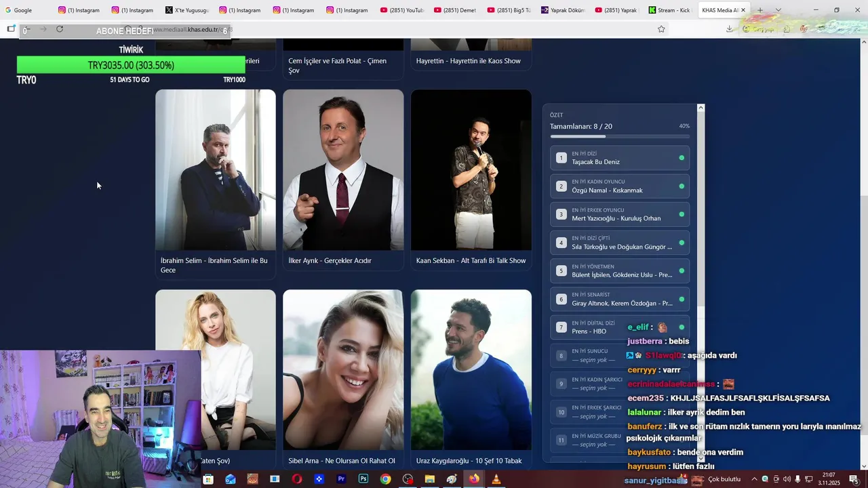Image resolution: width=868 pixels, height=488 pixels.
Task: Switch to the (2851) Demet YouTube tab
Action: [456, 10]
